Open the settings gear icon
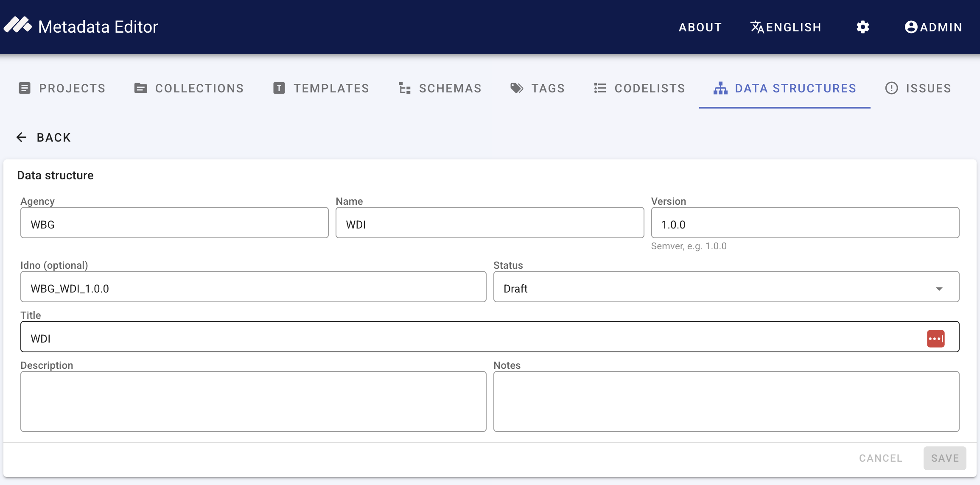This screenshot has width=980, height=485. [863, 27]
